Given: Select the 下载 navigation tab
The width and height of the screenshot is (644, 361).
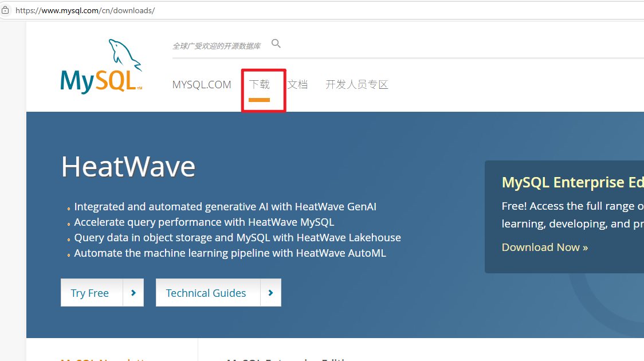Looking at the screenshot, I should pyautogui.click(x=259, y=85).
